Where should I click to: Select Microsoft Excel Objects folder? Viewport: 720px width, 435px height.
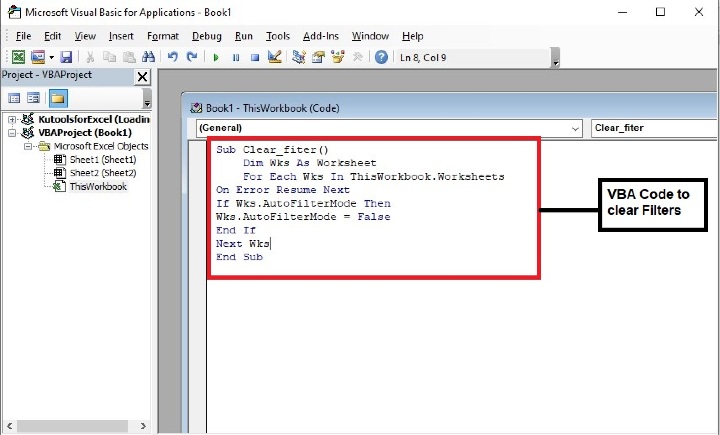click(x=101, y=146)
